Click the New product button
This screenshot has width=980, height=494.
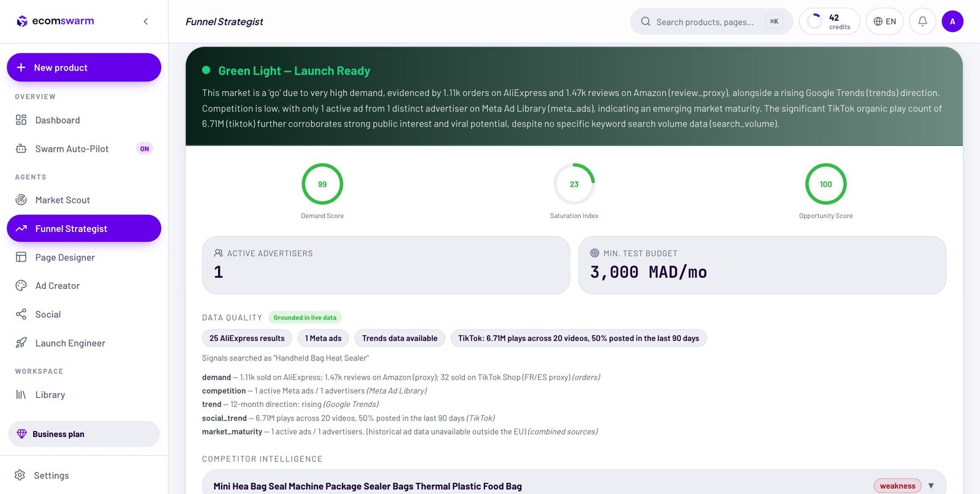84,67
